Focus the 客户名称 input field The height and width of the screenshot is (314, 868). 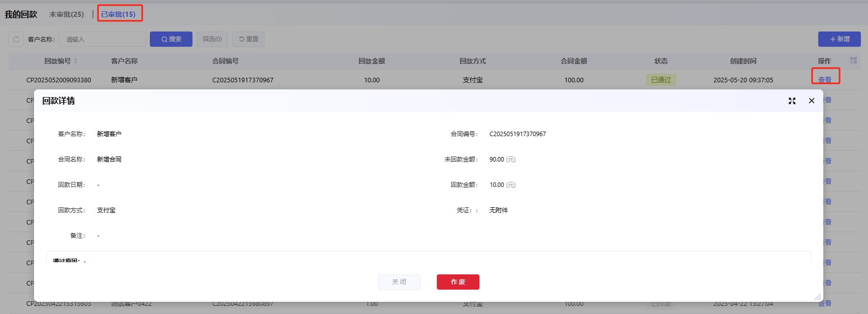(x=102, y=39)
